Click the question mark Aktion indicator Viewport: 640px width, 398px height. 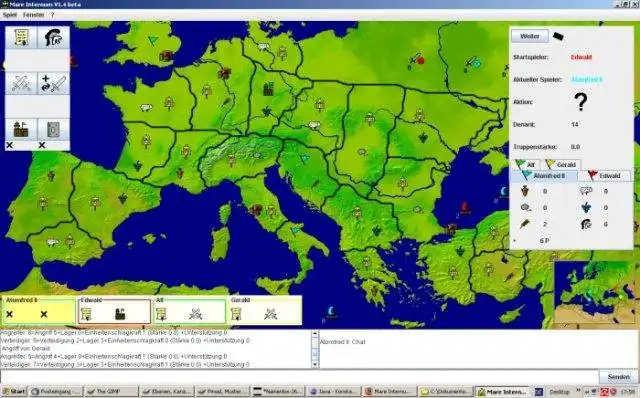click(x=580, y=102)
